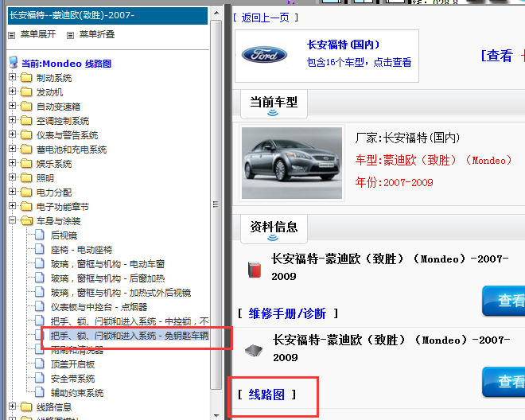Viewport: 525px width, 420px height.
Task: Click the 空调控制系统 folder icon
Action: pos(26,121)
